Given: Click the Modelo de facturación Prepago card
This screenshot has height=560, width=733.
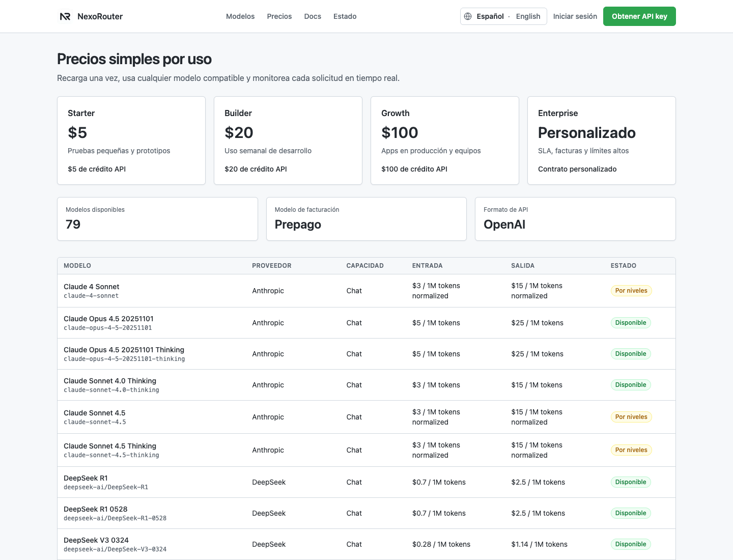Looking at the screenshot, I should (366, 219).
